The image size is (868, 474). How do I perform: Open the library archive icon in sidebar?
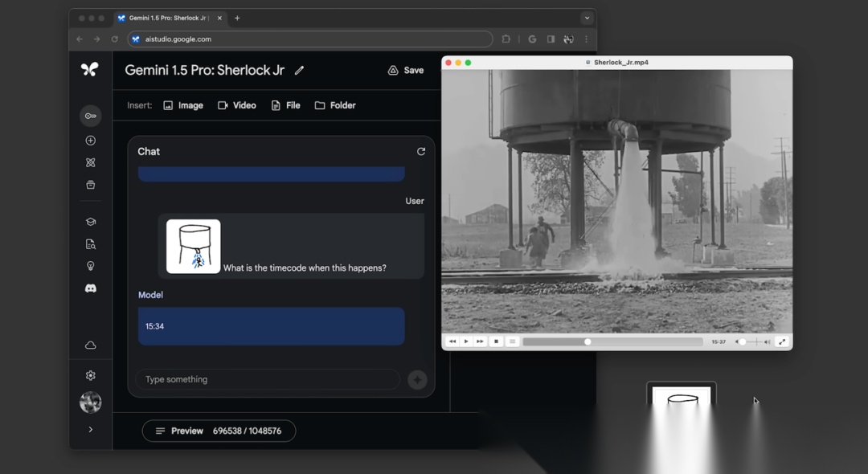point(90,185)
